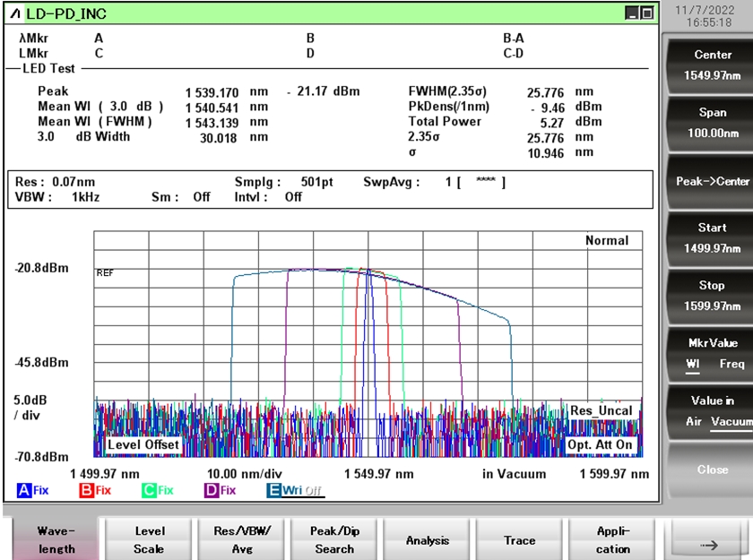This screenshot has height=560, width=753.
Task: Click the Span 100.00nm setting
Action: [712, 123]
